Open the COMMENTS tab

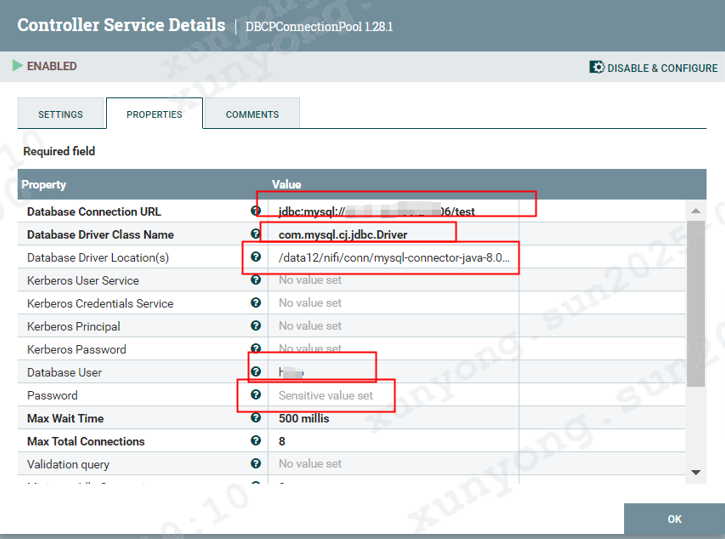252,114
